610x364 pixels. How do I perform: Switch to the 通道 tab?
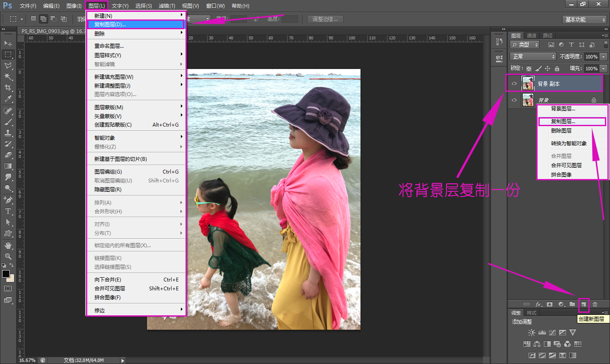(x=532, y=36)
